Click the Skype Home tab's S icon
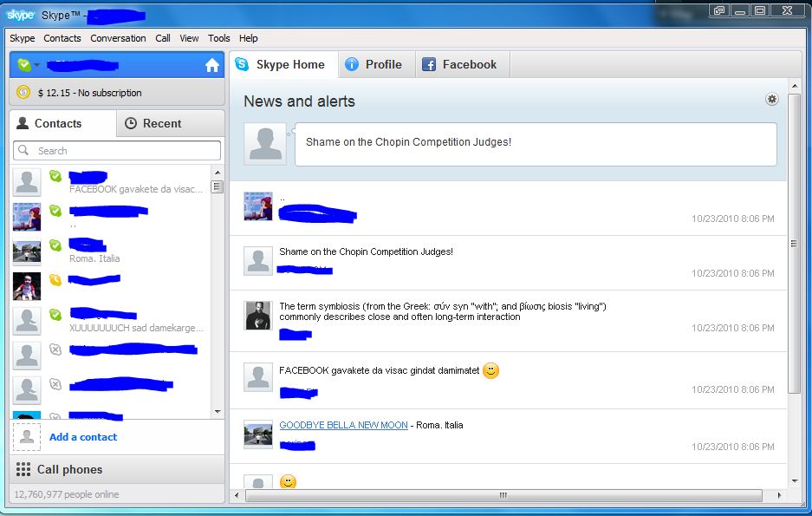The height and width of the screenshot is (516, 812). [x=242, y=64]
